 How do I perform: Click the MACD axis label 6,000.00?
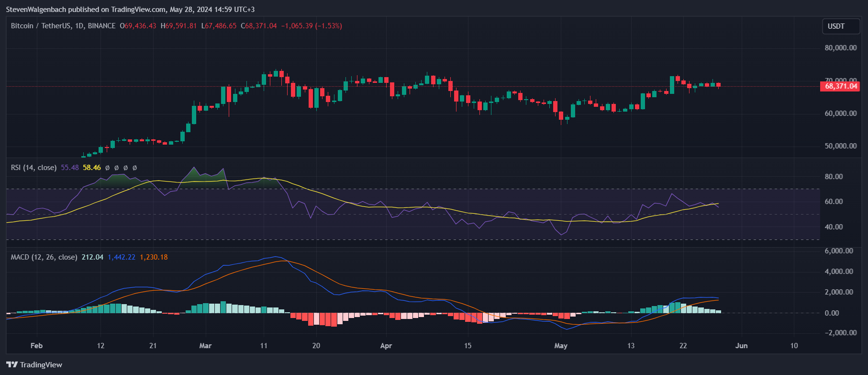[x=839, y=251]
